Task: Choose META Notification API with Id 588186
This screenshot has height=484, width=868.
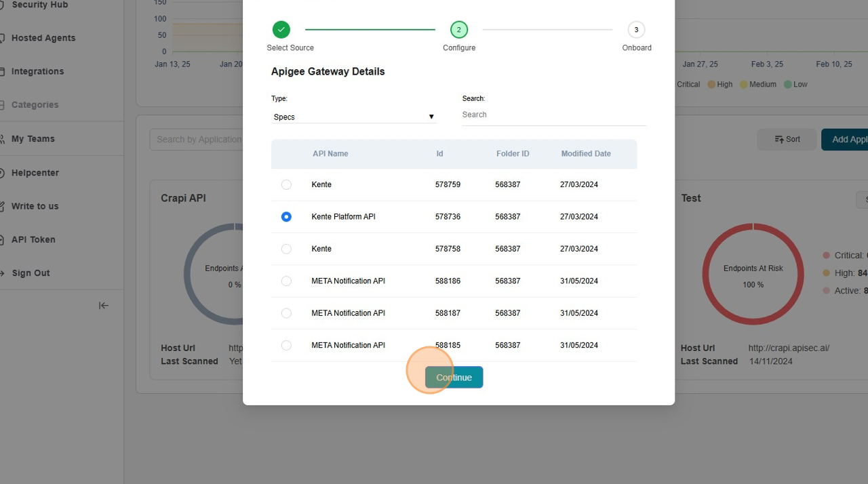Action: [286, 281]
